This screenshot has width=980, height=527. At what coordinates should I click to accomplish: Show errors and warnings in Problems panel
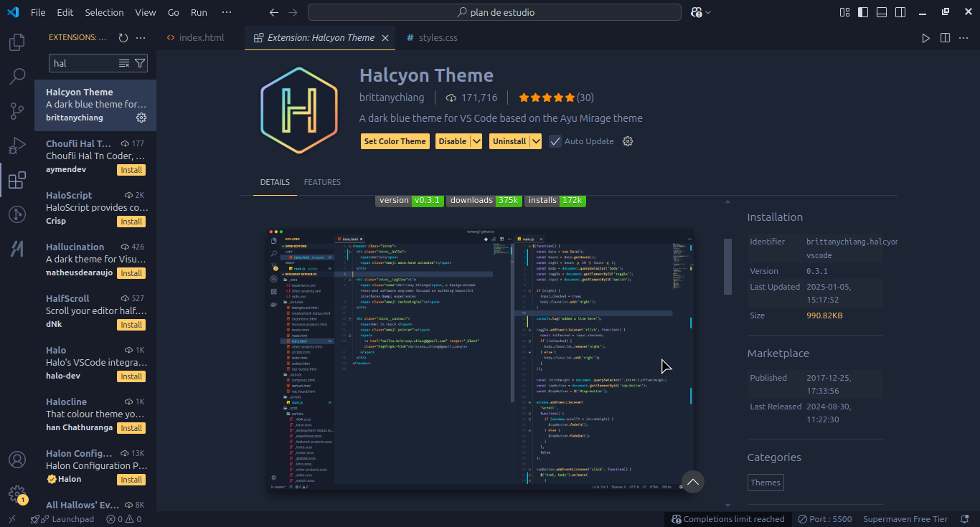(x=123, y=519)
